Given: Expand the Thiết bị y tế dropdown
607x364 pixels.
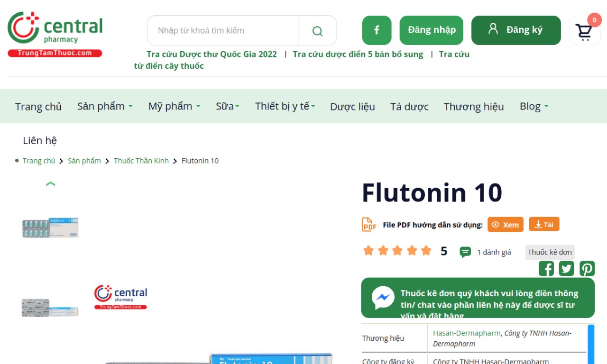Looking at the screenshot, I should coord(285,106).
